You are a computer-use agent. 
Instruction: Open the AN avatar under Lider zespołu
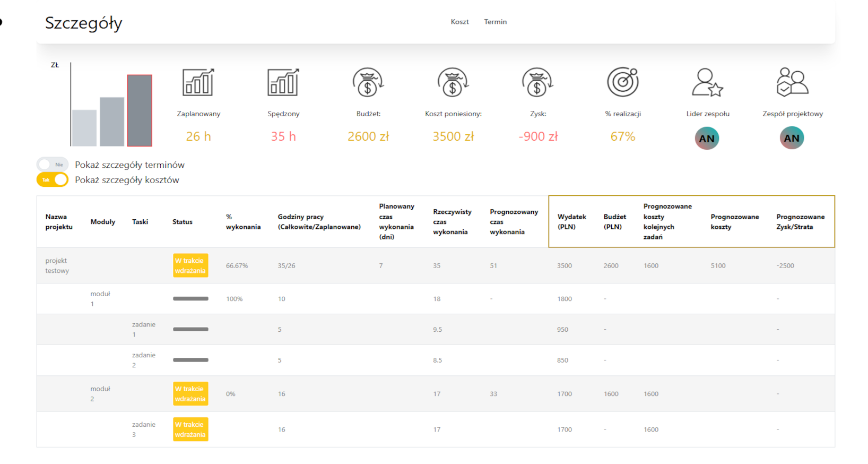707,139
